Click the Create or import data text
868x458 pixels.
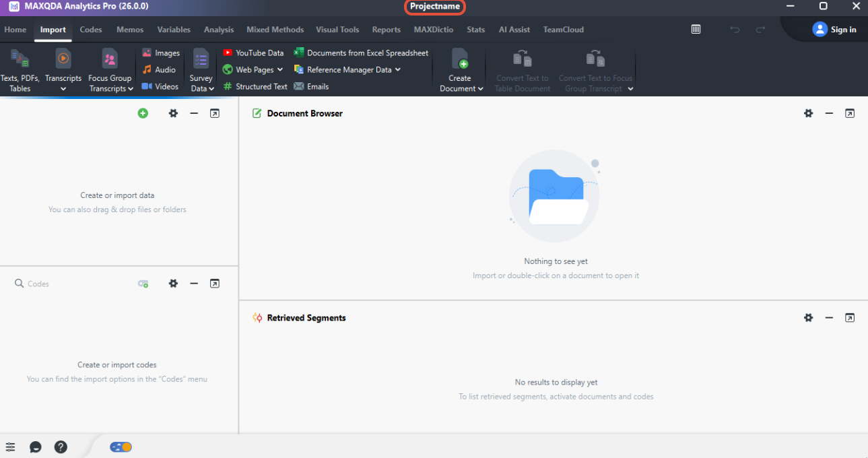[x=117, y=195]
